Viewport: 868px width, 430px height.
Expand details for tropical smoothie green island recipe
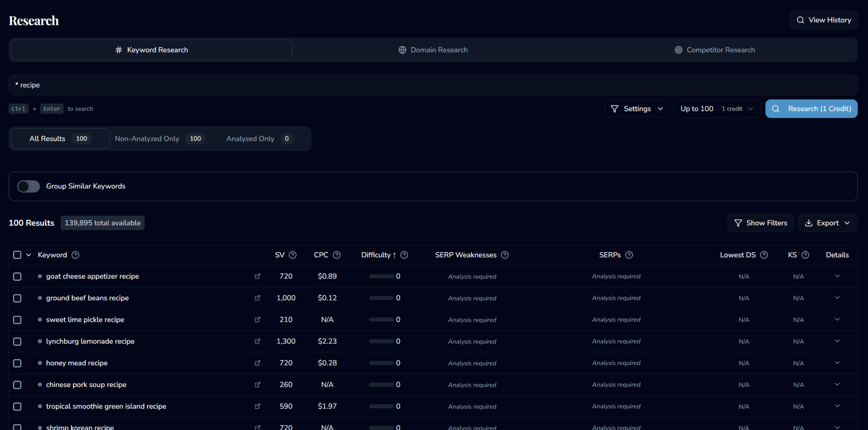837,406
